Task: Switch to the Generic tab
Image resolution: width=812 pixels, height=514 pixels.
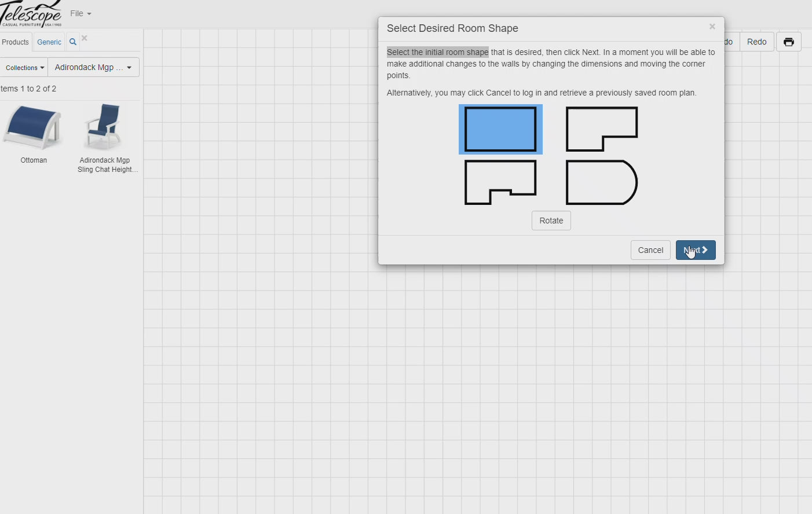Action: pyautogui.click(x=49, y=42)
